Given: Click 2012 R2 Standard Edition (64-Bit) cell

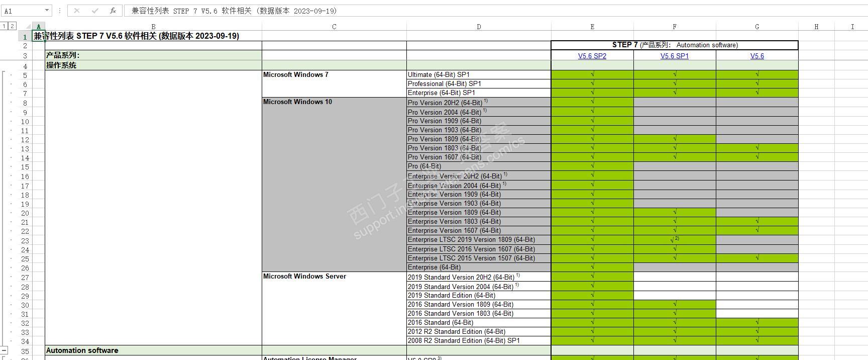Looking at the screenshot, I should pos(479,332).
